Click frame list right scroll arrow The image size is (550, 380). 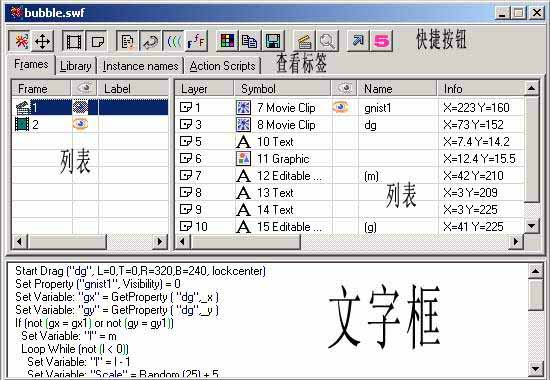(160, 241)
